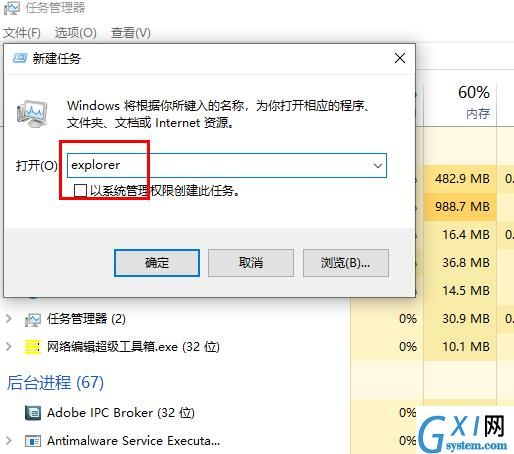Select the 网络编辑超级工具箱.exe yellow icon

coord(33,347)
